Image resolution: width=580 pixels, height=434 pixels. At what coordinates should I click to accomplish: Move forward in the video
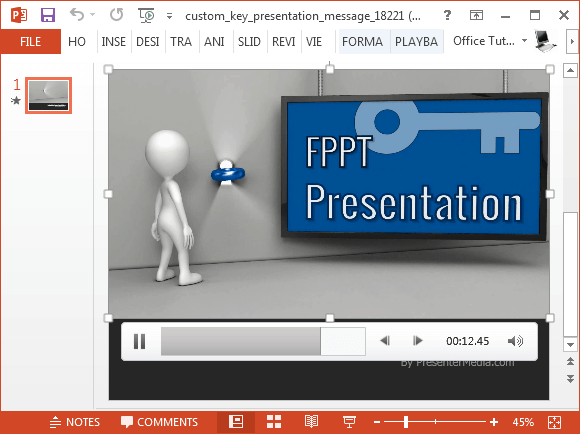pyautogui.click(x=418, y=340)
